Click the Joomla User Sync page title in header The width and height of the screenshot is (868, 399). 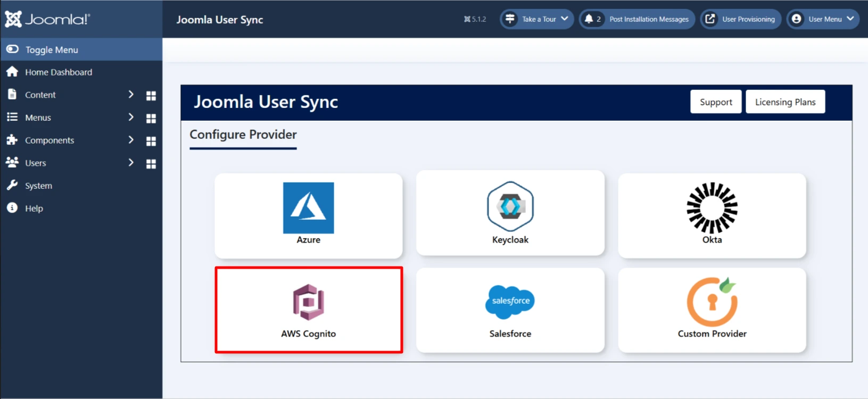[220, 20]
